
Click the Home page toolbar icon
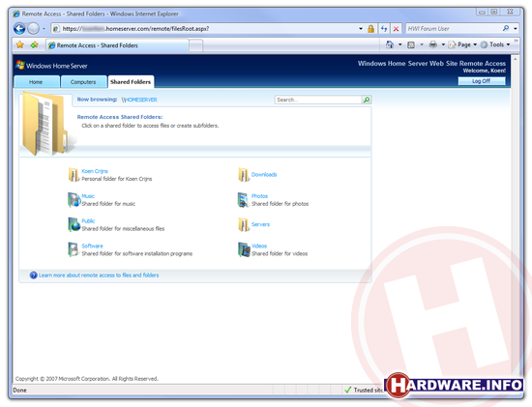(x=390, y=44)
